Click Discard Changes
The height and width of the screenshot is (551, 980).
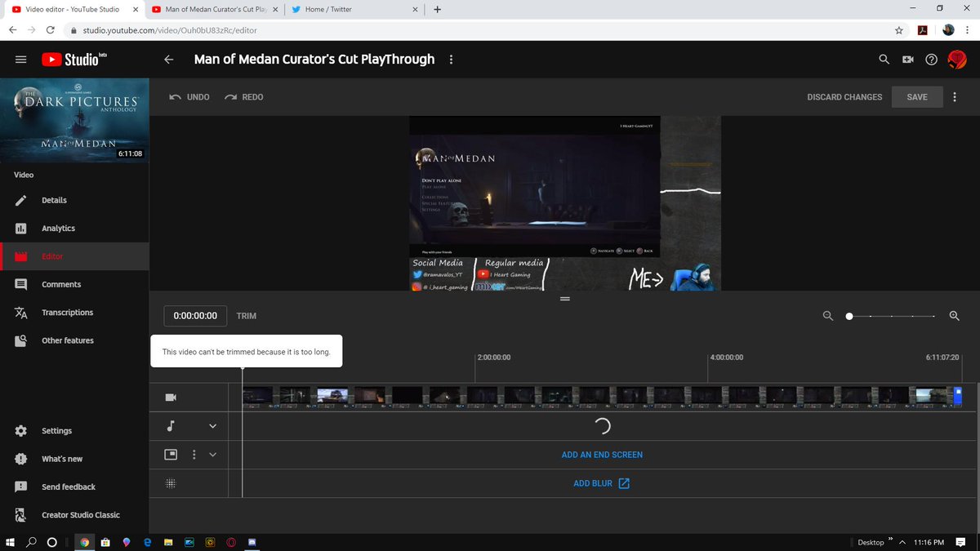point(844,97)
